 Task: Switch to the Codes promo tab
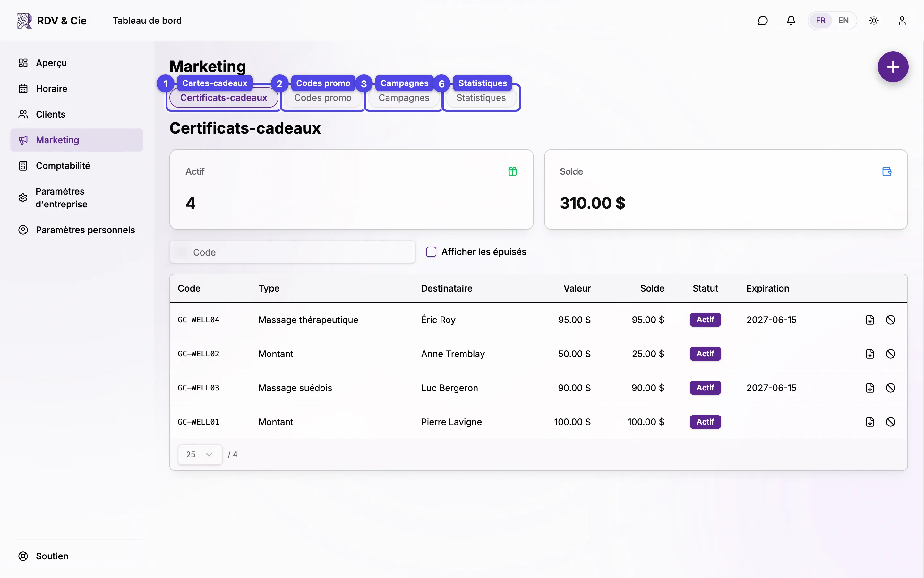pos(323,98)
